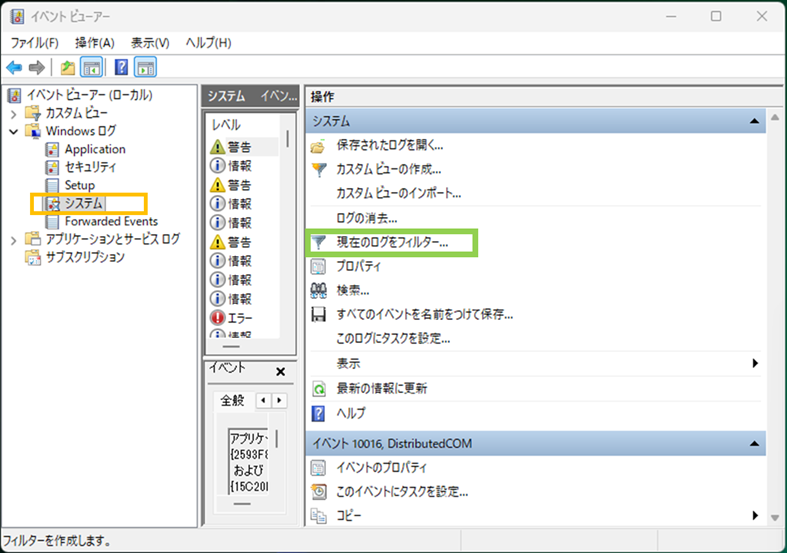
Task: Select the サブスクリプション item
Action: click(85, 257)
